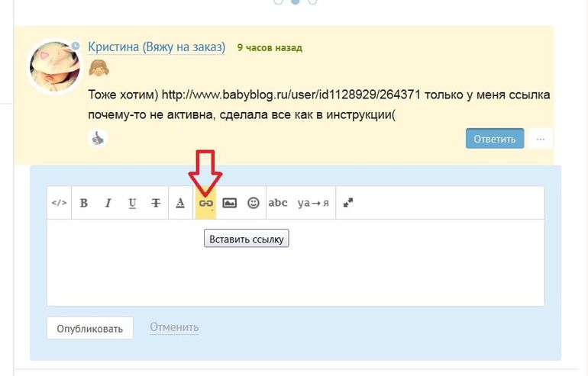588x376 pixels.
Task: Run the abc spell check
Action: click(x=278, y=203)
